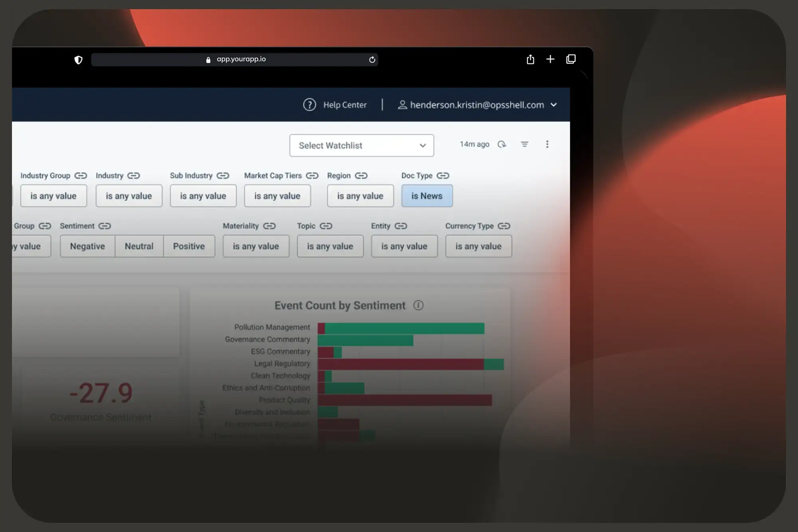The height and width of the screenshot is (532, 798).
Task: Click the link icon beside Industry
Action: 134,176
